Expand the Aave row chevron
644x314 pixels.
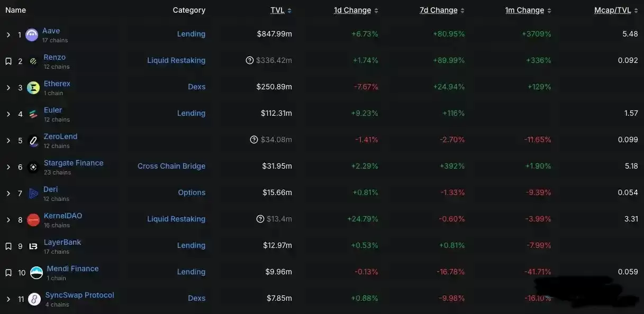coord(8,35)
